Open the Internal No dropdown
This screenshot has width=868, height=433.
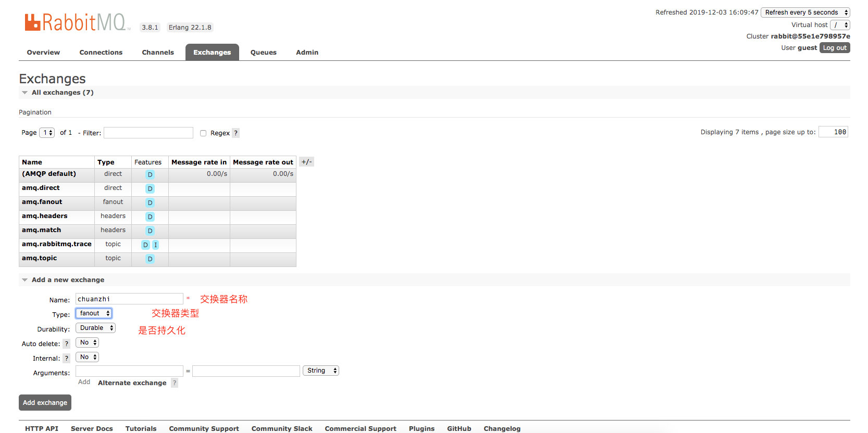point(87,357)
